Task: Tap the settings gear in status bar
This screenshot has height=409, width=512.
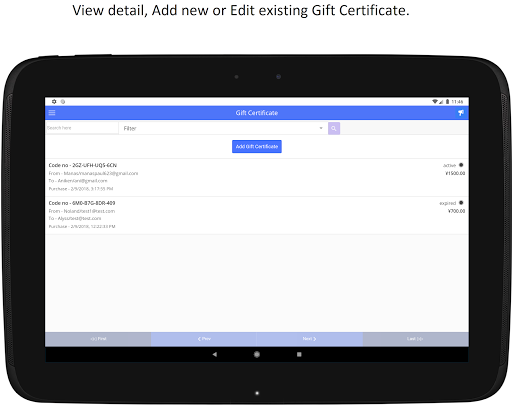Action: click(x=54, y=101)
